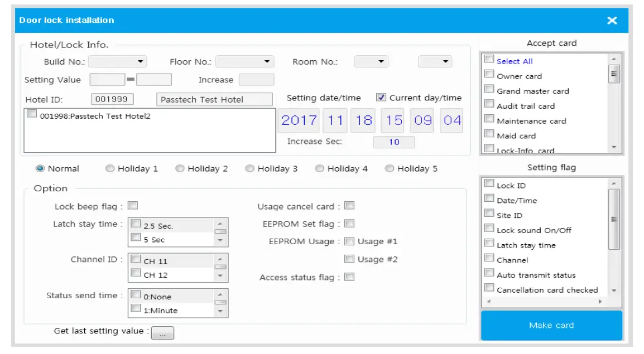Check the 1:Minute status send time
644x354 pixels.
[x=136, y=308]
